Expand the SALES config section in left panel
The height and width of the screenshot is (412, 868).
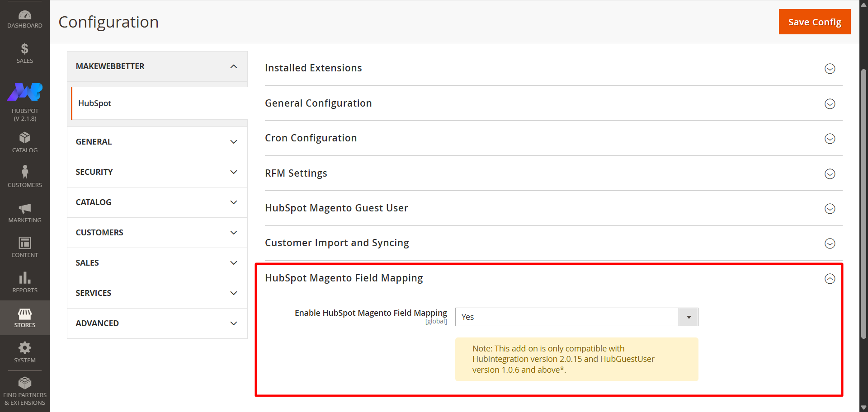point(157,263)
